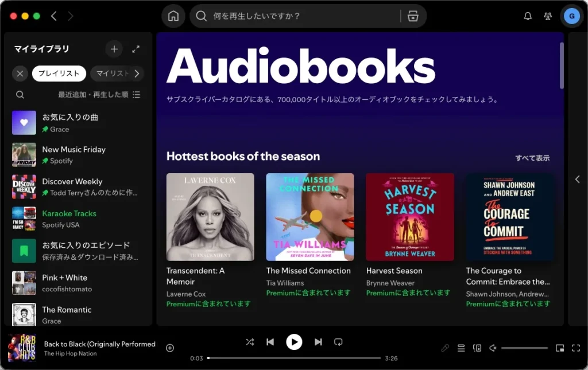Click the main content vertical scrollbar
Viewport: 588px width, 370px height.
tap(562, 65)
